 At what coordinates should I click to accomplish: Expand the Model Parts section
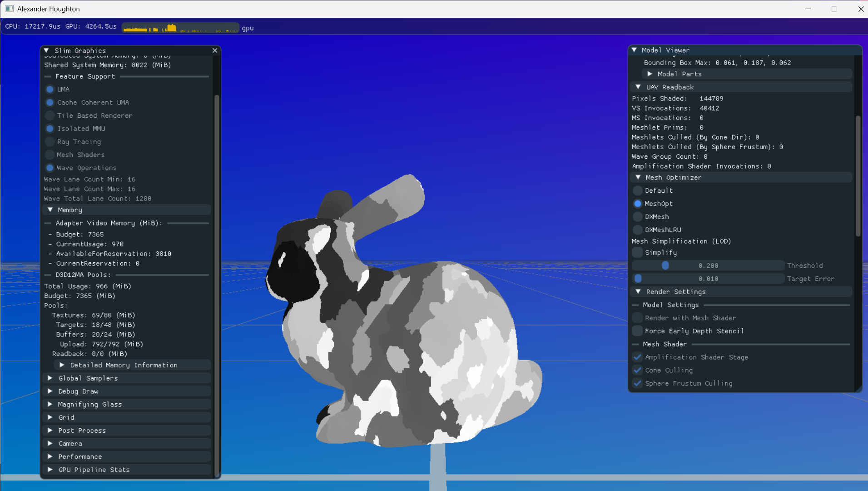point(650,74)
